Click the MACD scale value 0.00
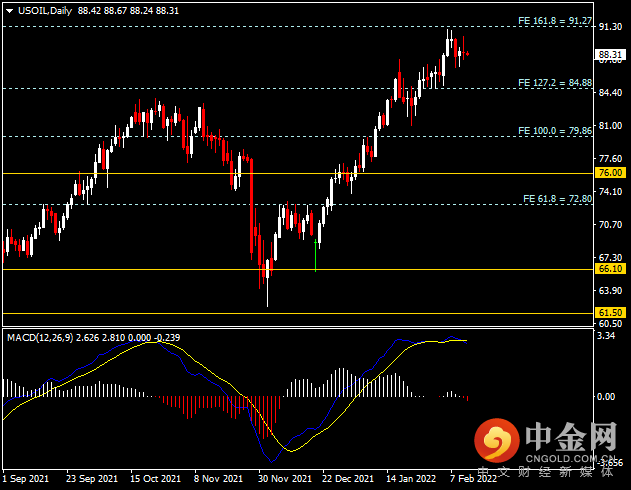Image resolution: width=631 pixels, height=490 pixels. pyautogui.click(x=606, y=397)
